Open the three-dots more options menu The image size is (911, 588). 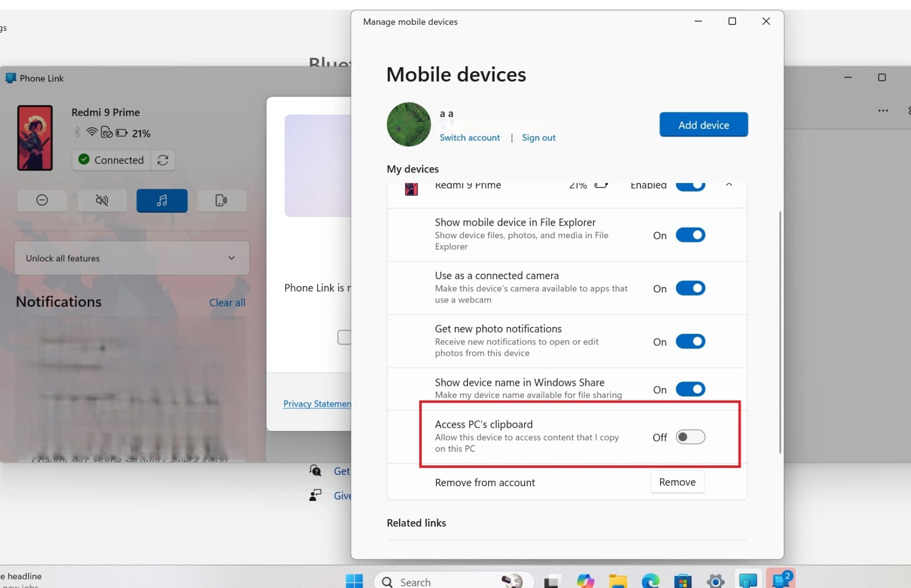882,111
